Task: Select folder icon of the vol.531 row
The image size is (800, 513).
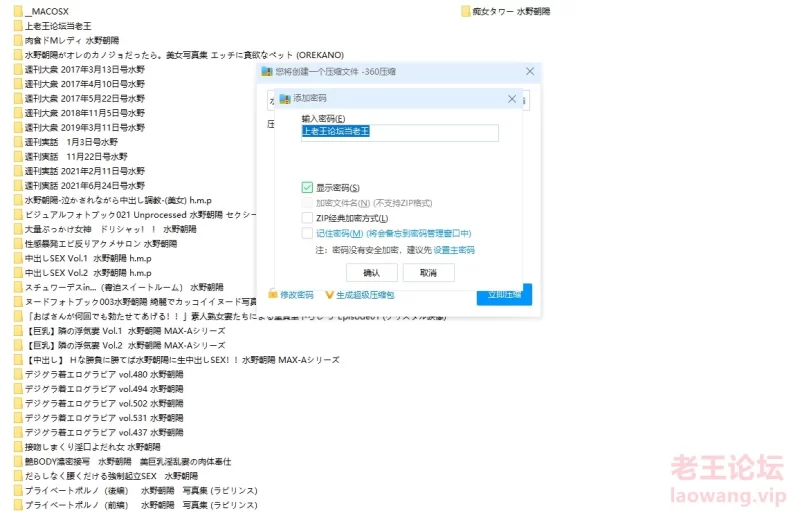Action: [18, 418]
